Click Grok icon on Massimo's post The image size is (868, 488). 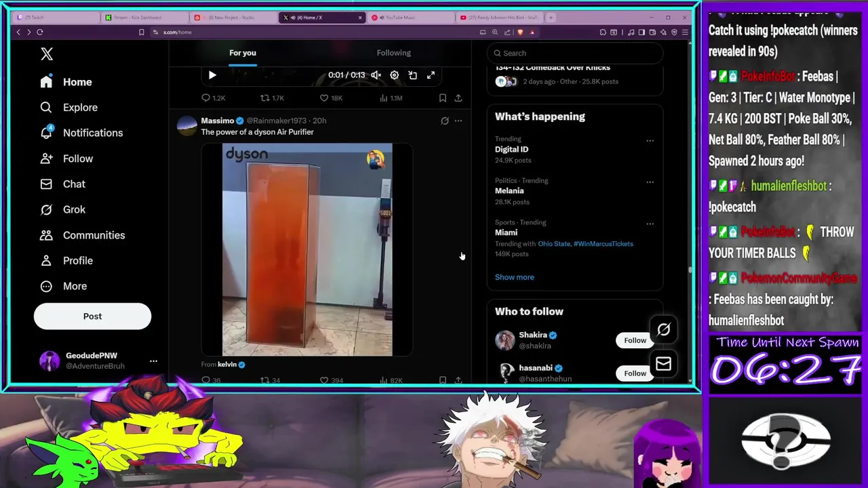[445, 121]
